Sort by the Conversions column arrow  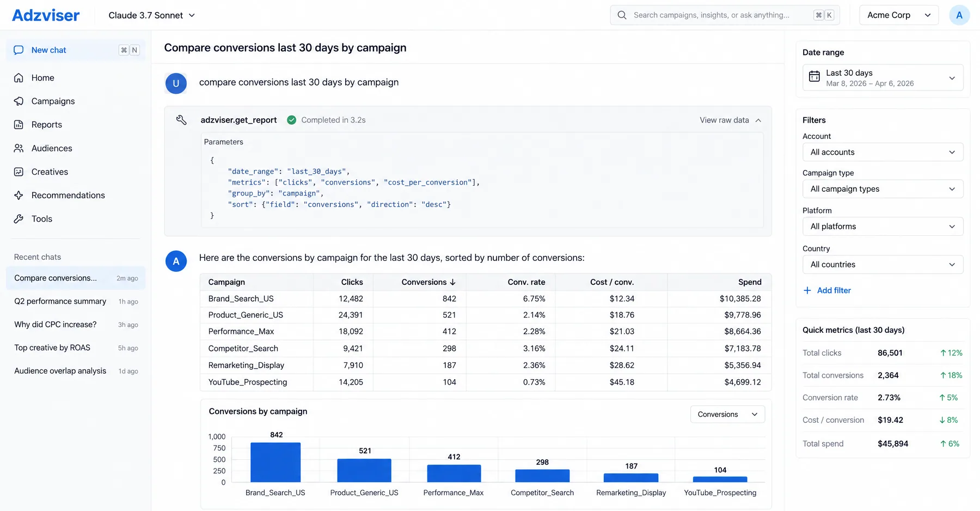click(452, 282)
